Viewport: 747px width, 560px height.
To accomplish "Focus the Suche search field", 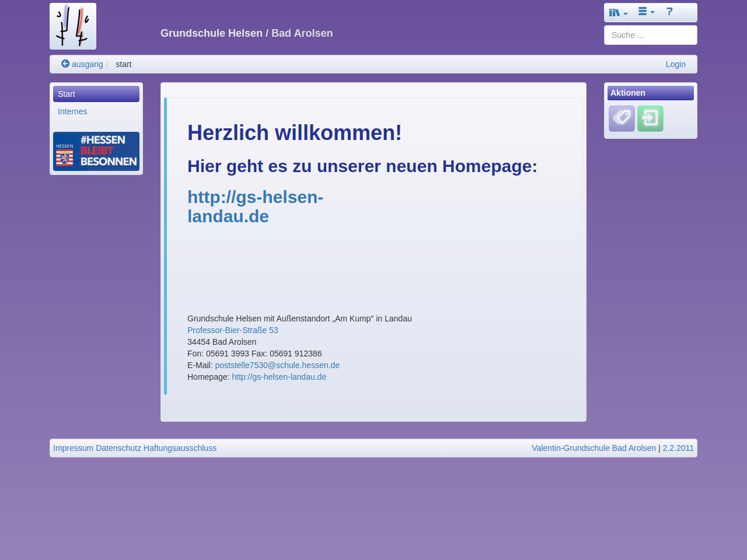I will click(x=650, y=35).
